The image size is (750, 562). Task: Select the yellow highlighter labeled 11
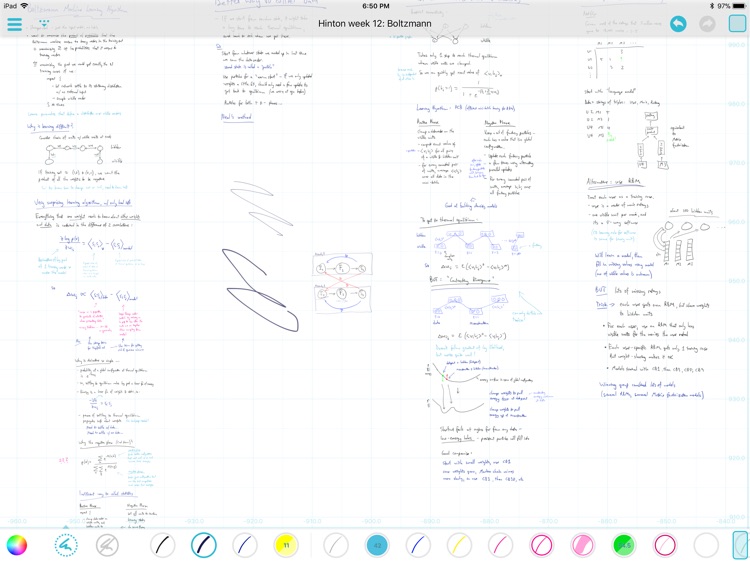pos(286,545)
